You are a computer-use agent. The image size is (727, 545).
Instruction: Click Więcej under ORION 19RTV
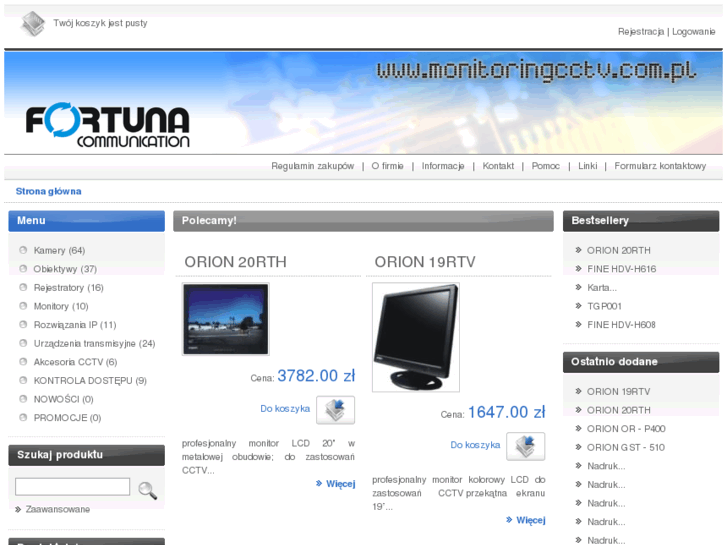531,520
